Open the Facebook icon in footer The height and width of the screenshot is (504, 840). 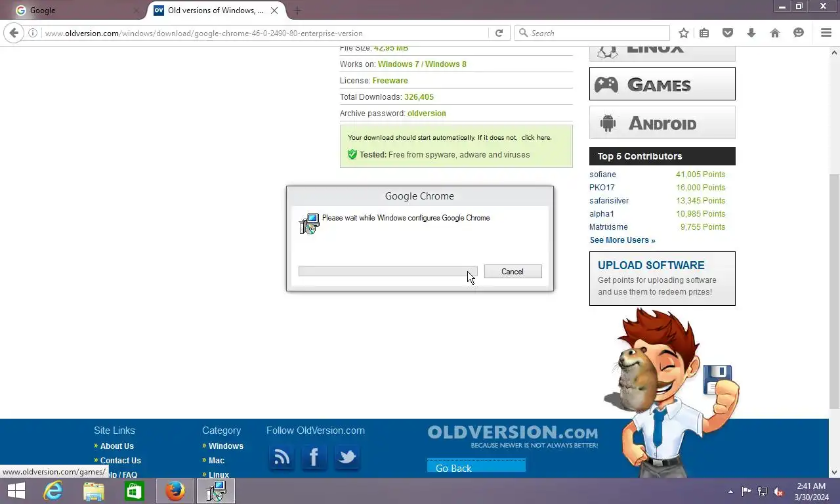point(314,457)
